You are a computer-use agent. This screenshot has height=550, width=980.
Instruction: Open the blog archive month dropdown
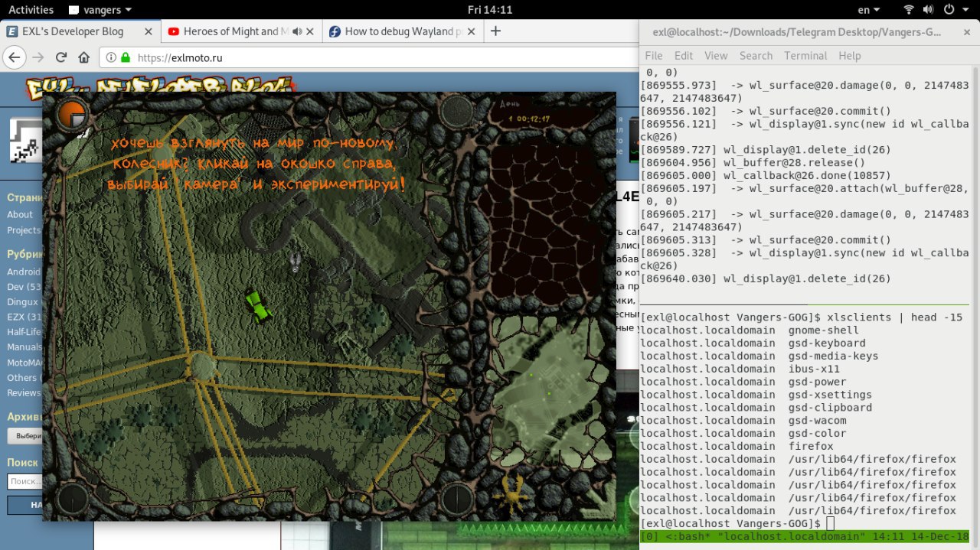tap(24, 436)
